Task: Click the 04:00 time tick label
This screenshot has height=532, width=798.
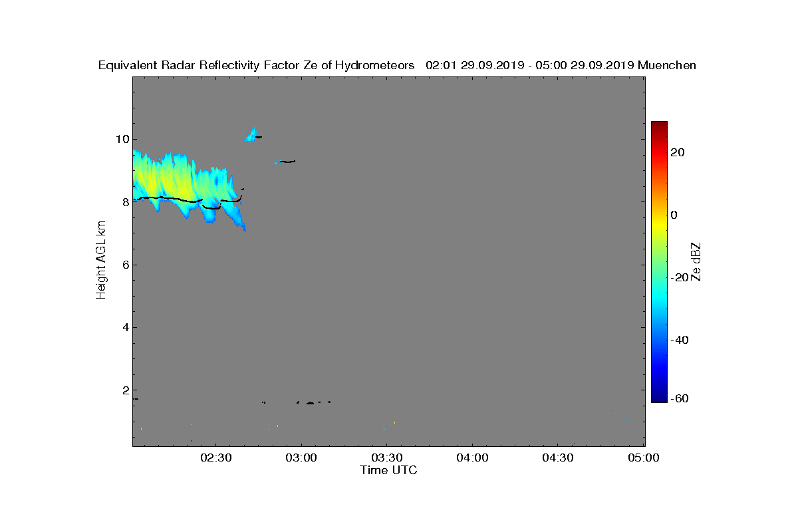Action: 472,458
